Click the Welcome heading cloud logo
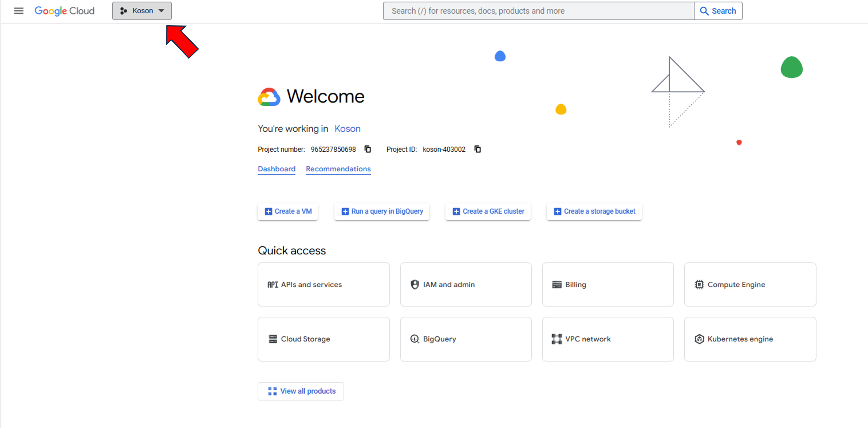 (x=269, y=97)
